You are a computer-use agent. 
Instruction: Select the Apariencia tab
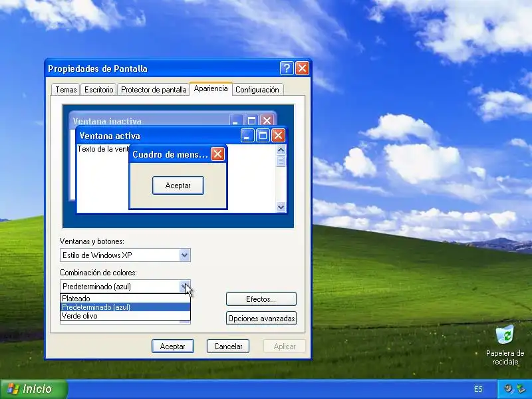pyautogui.click(x=211, y=88)
